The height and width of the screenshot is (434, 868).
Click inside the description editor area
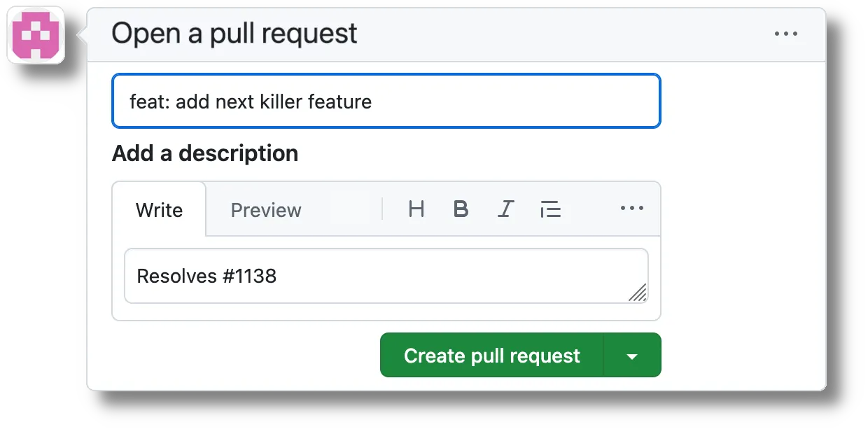tap(386, 276)
